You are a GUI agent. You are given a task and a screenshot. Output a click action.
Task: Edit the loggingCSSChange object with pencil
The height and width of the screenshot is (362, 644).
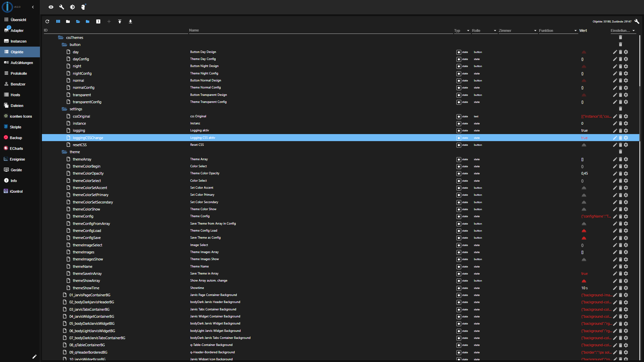pyautogui.click(x=615, y=138)
